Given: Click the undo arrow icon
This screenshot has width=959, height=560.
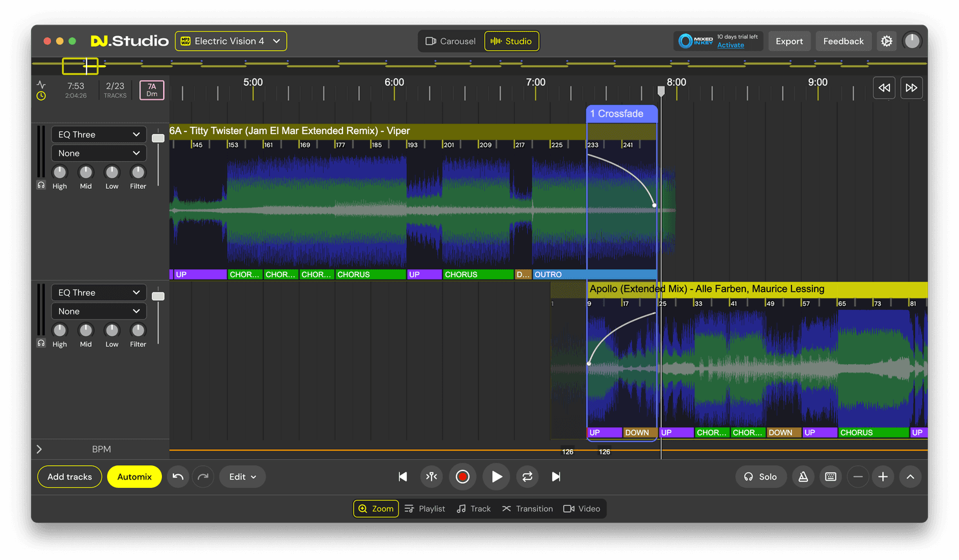Looking at the screenshot, I should (x=178, y=477).
